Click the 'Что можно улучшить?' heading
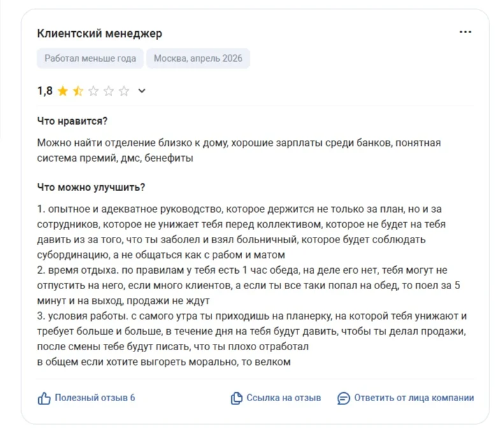This screenshot has width=504, height=433. coord(91,187)
